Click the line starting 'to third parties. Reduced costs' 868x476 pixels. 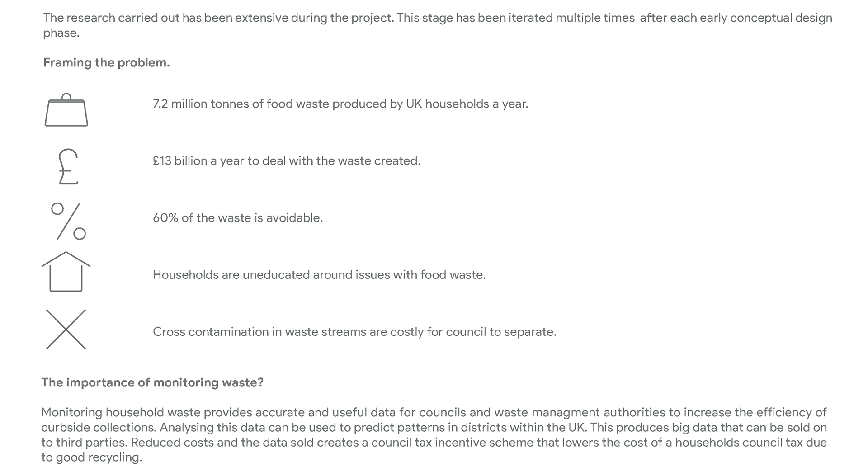pos(434,443)
